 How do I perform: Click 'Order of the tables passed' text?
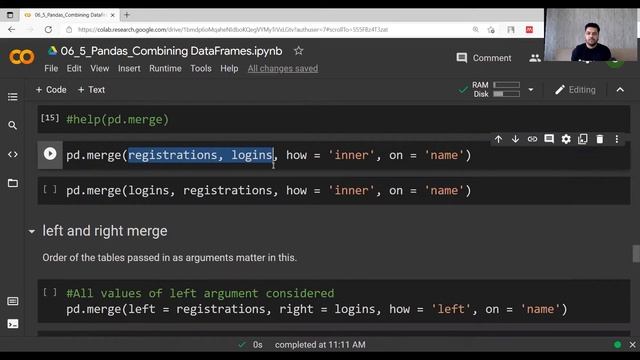[x=169, y=258]
